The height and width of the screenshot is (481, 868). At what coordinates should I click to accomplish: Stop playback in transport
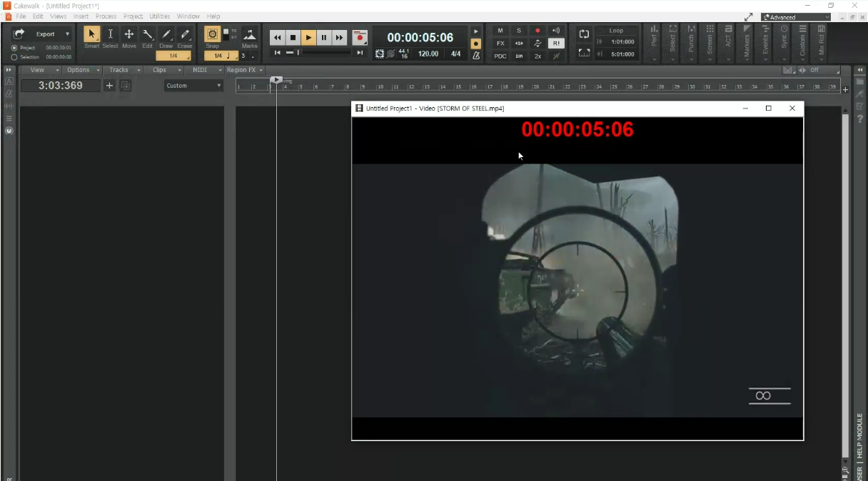[x=293, y=38]
